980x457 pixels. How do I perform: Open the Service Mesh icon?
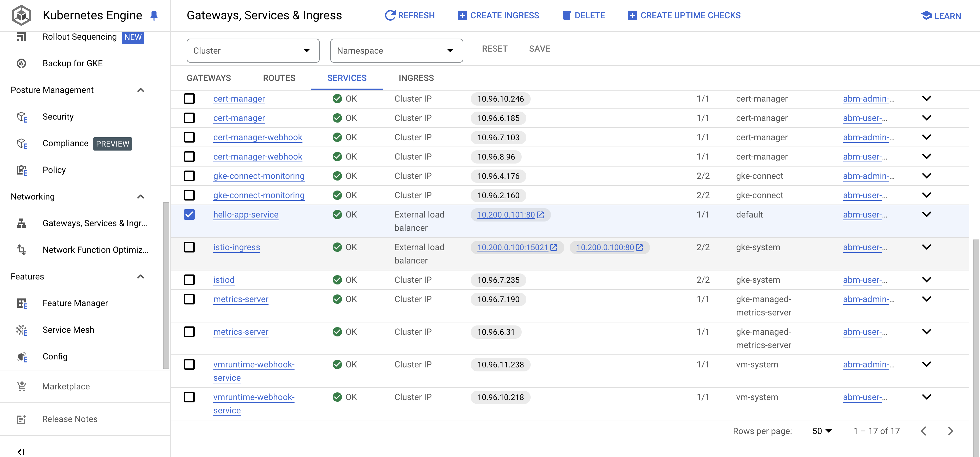tap(22, 330)
